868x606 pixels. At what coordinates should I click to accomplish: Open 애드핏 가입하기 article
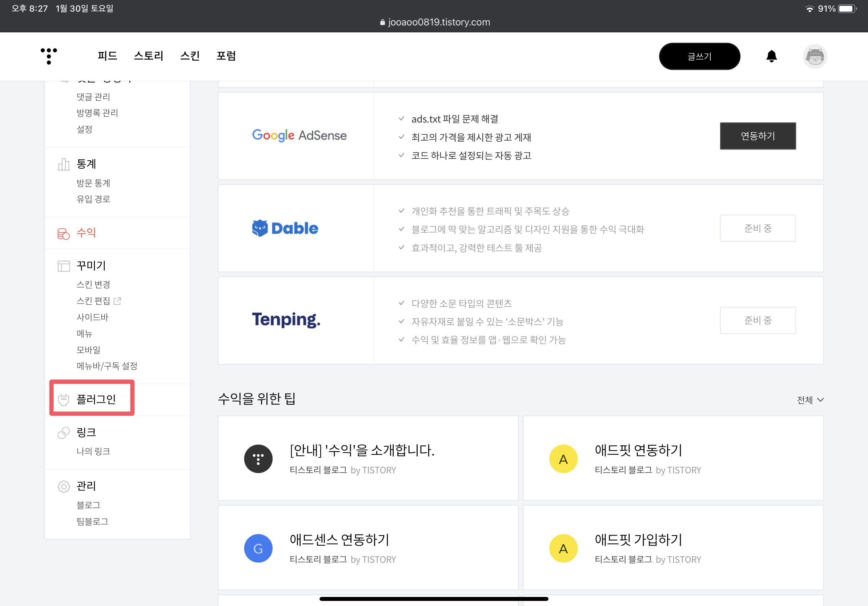673,548
